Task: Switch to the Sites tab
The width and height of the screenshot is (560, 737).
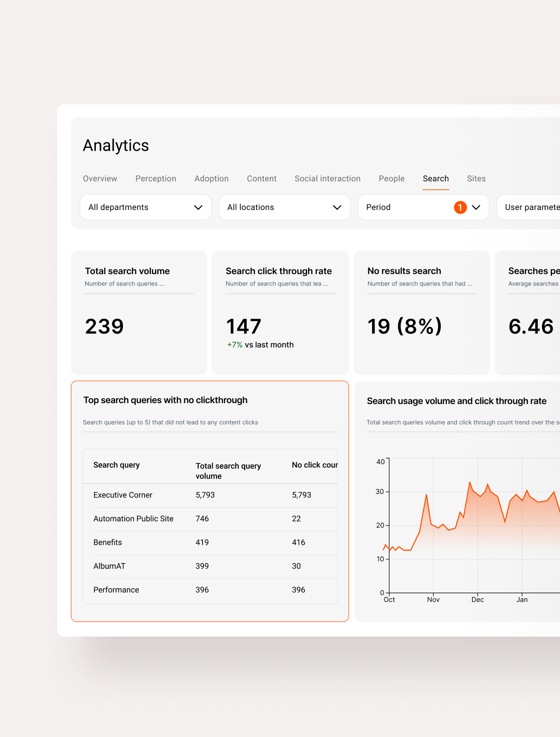Action: click(x=476, y=179)
